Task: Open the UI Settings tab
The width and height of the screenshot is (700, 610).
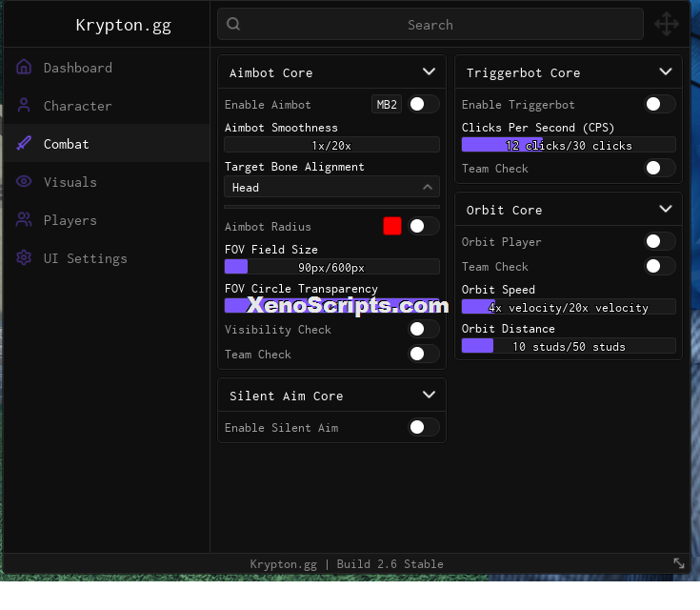Action: [107, 258]
